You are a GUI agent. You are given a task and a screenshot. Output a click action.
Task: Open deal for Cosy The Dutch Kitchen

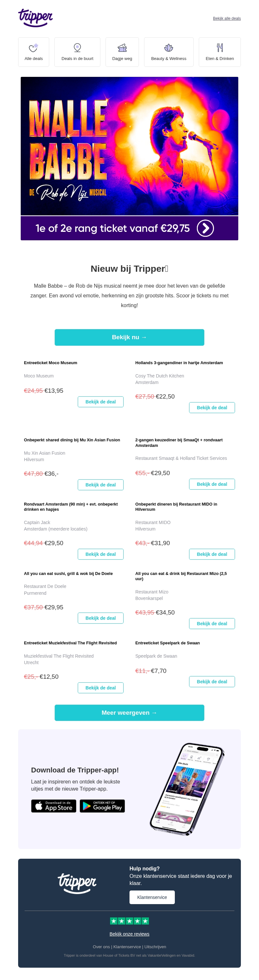[x=212, y=407]
